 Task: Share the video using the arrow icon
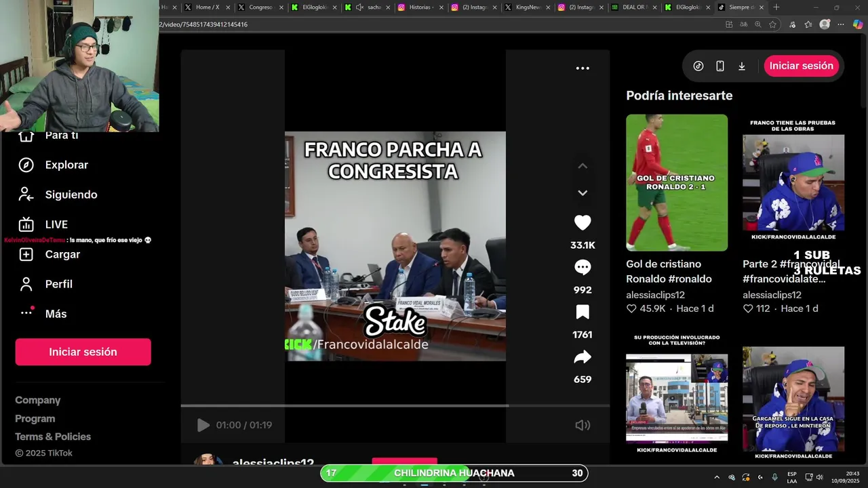tap(583, 357)
